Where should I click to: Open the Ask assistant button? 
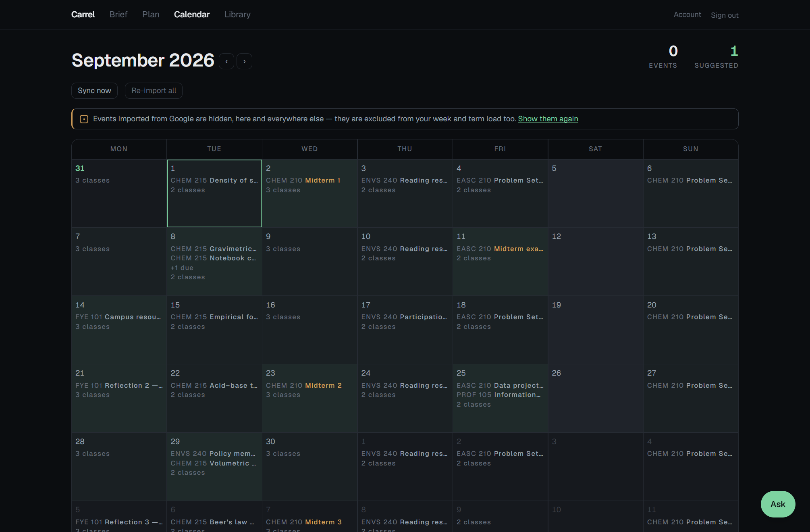[778, 504]
